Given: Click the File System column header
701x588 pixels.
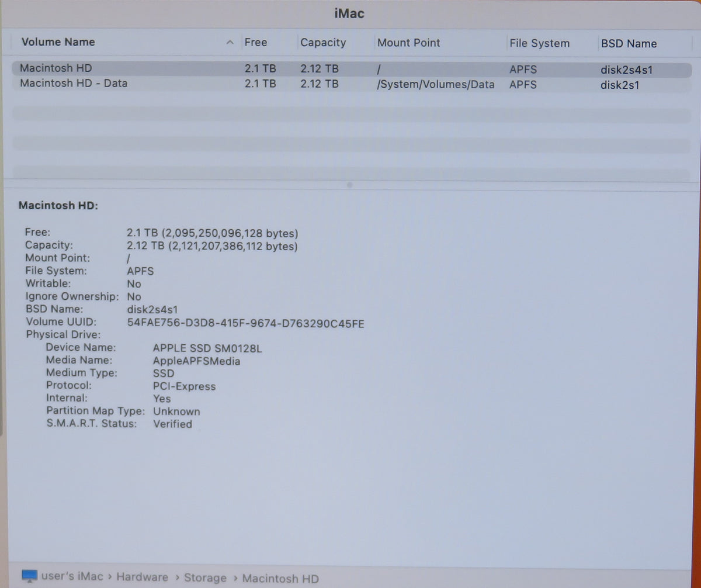Looking at the screenshot, I should click(539, 43).
